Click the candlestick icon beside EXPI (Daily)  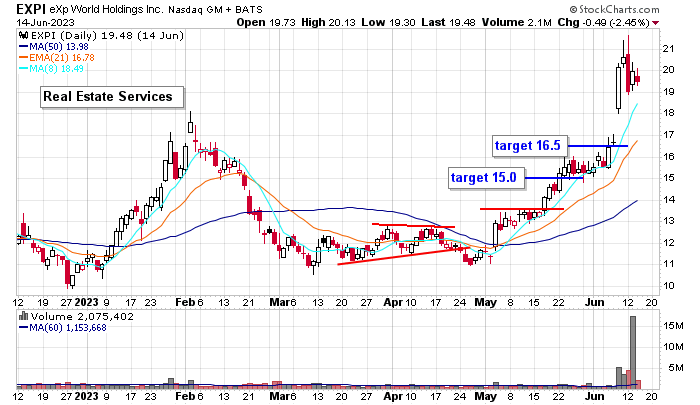pyautogui.click(x=22, y=35)
